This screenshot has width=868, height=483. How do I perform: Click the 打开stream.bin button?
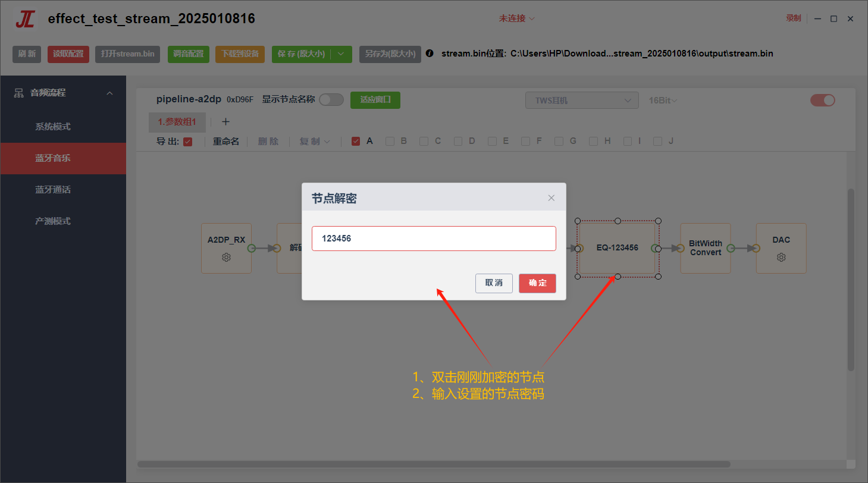click(127, 54)
